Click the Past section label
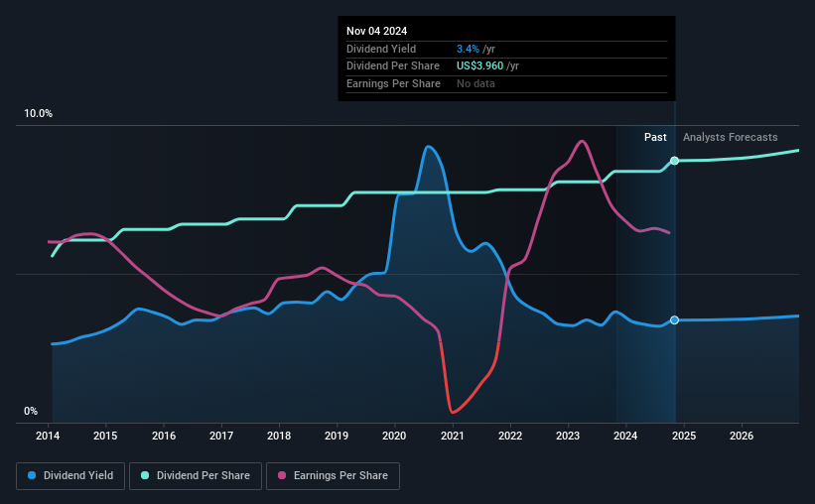Screen dimensions: 815x504 [x=655, y=137]
